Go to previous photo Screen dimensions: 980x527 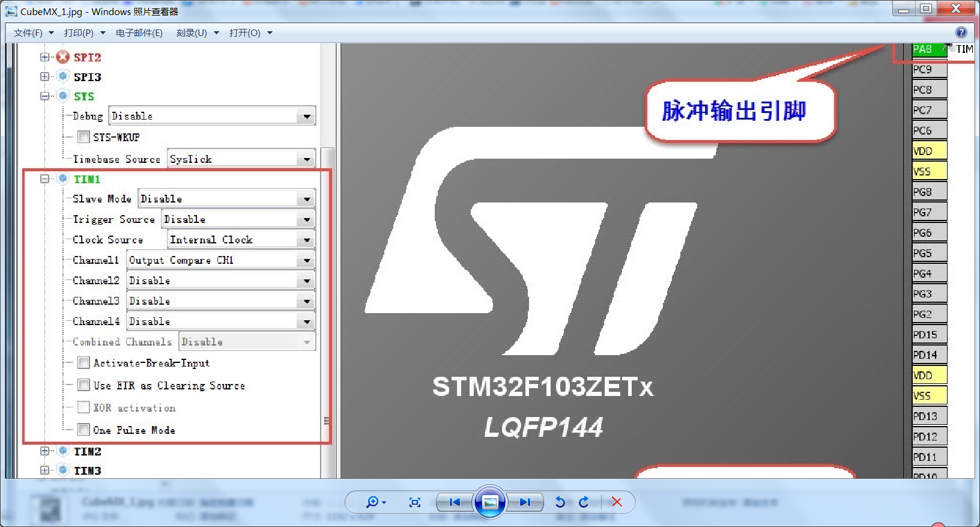click(455, 502)
